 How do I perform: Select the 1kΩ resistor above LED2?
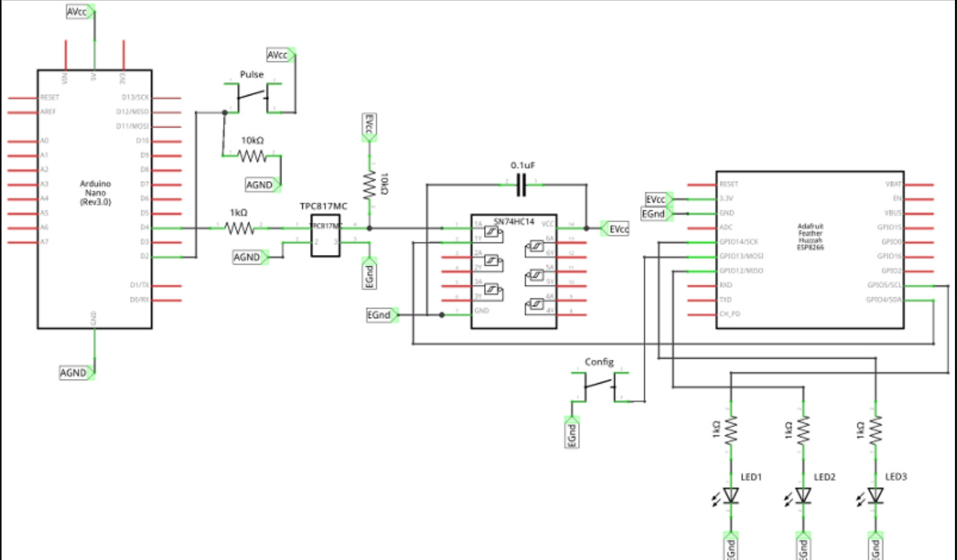(803, 430)
